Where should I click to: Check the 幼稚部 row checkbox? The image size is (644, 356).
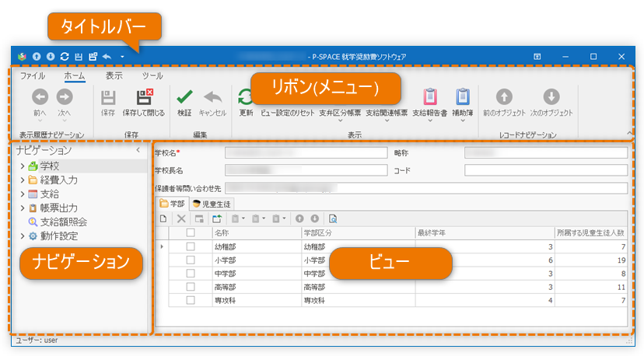191,246
